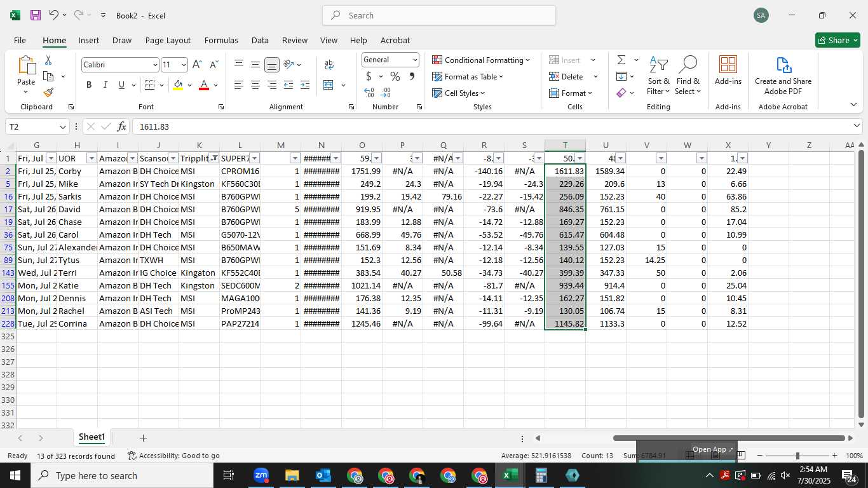
Task: Click the Clear eraser icon
Action: (621, 93)
